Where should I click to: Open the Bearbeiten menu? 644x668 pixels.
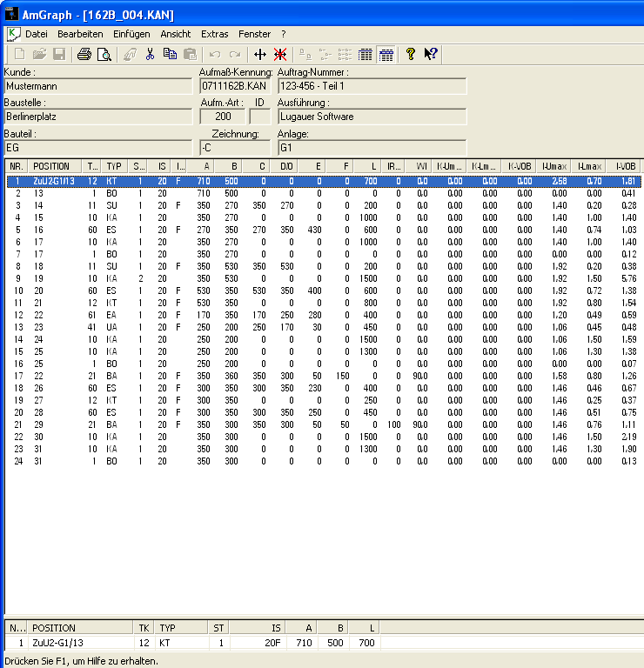pyautogui.click(x=80, y=34)
